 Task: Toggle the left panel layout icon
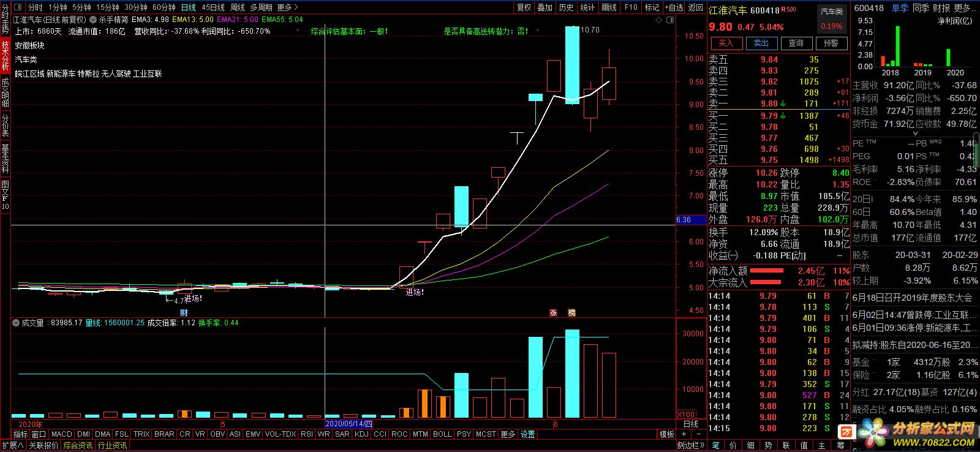point(17,7)
